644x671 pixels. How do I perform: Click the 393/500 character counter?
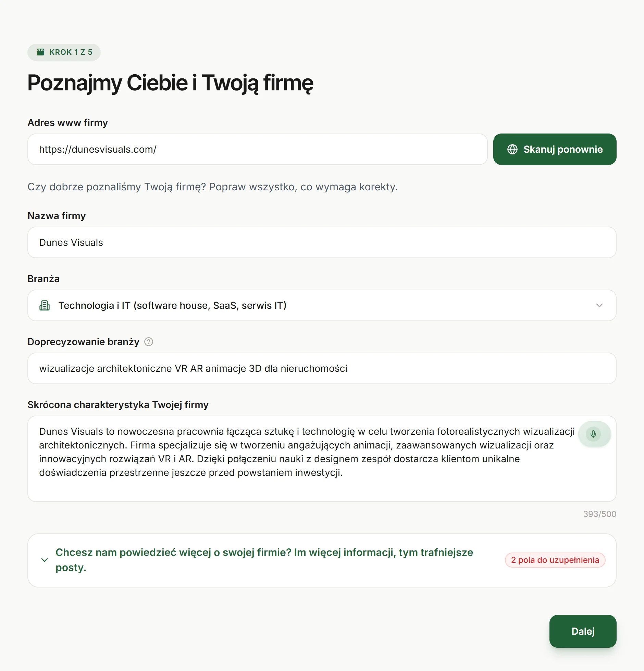[x=600, y=514]
